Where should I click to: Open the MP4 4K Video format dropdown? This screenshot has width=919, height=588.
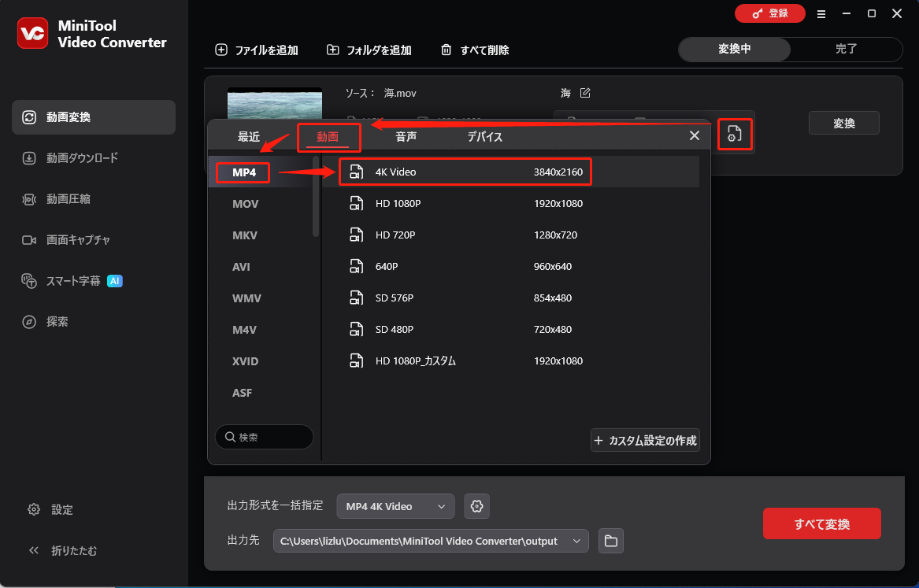395,505
